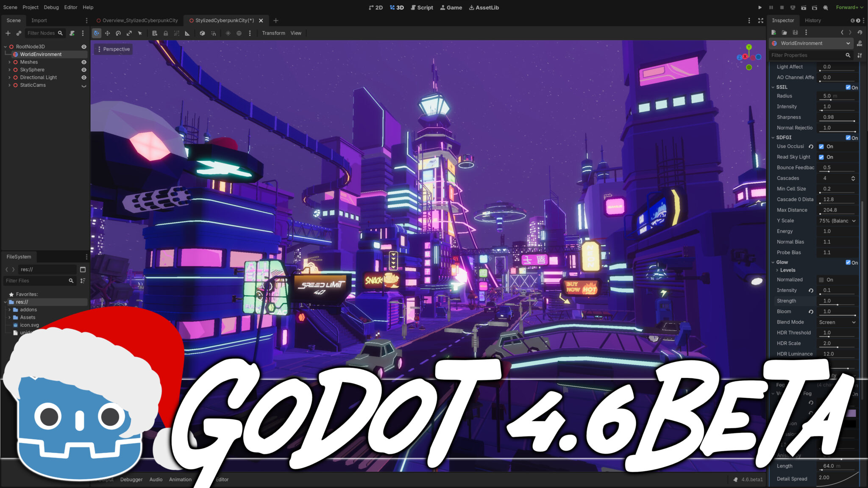Select the Rotate tool in the 3D toolbar
868x488 pixels.
pos(119,33)
